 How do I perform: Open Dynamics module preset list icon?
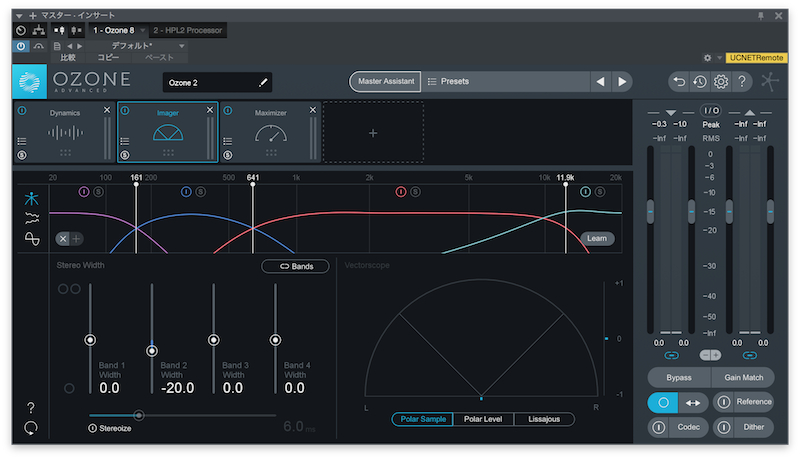click(22, 141)
